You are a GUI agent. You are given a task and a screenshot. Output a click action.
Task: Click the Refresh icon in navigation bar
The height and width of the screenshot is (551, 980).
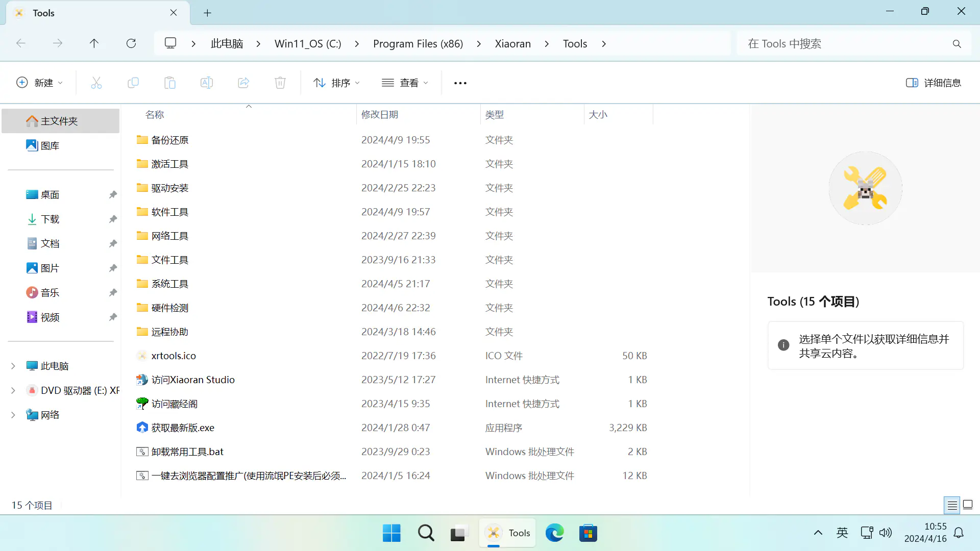[x=131, y=43]
